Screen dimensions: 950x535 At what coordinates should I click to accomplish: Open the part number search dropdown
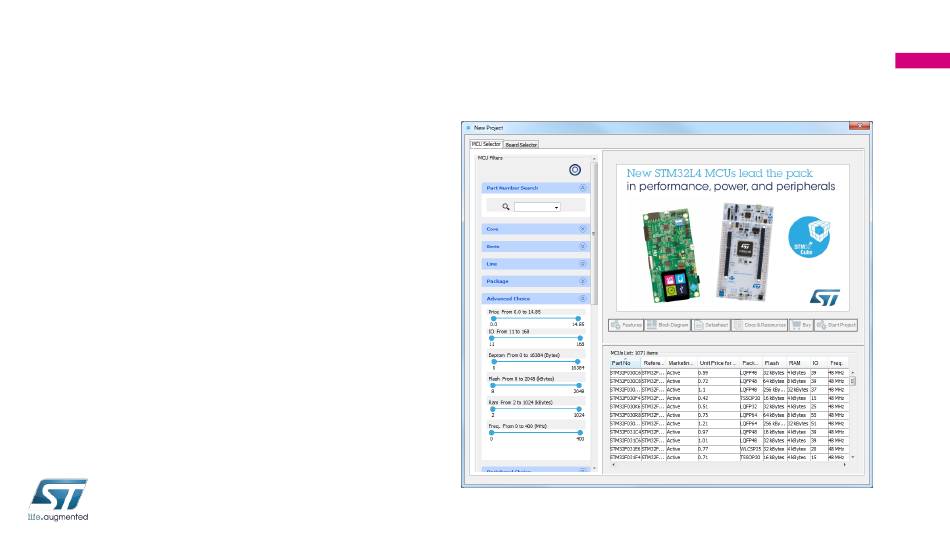coord(555,207)
